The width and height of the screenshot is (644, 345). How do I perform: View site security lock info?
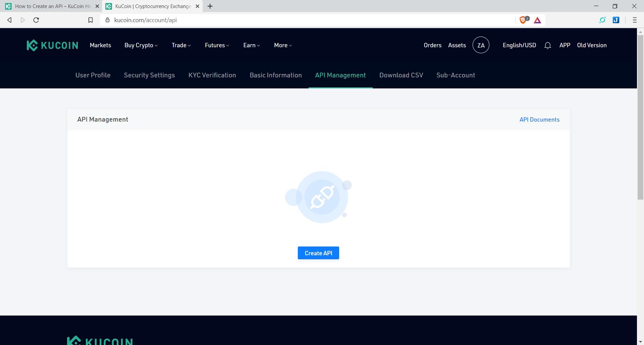[107, 20]
